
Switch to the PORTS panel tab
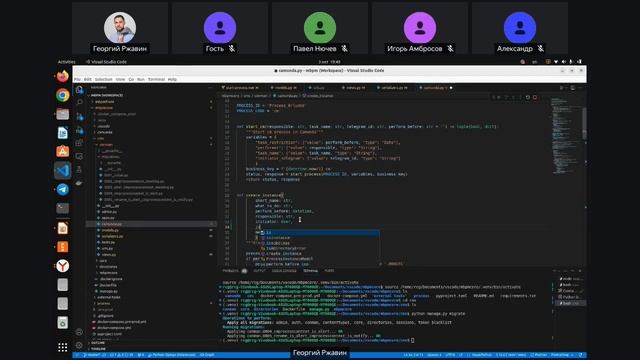point(329,271)
